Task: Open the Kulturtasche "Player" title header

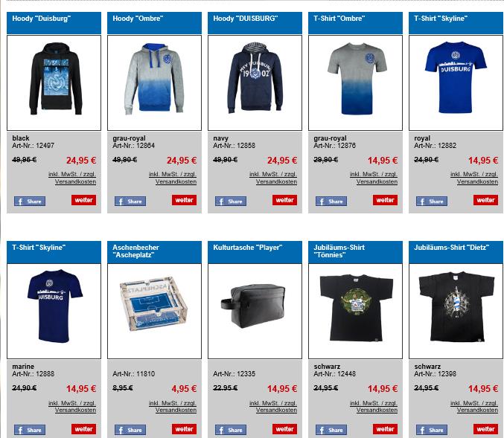Action: [255, 252]
